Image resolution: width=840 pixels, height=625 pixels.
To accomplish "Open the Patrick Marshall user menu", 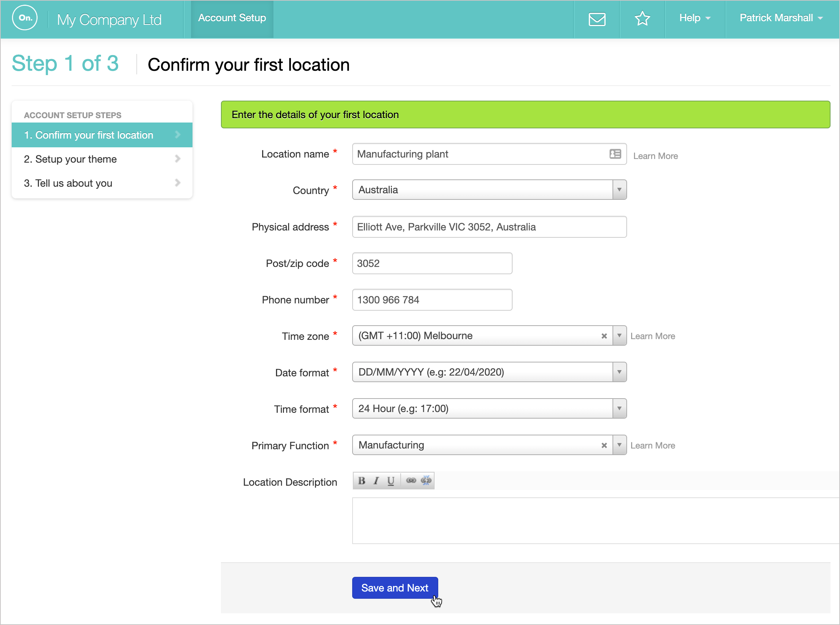I will [781, 18].
